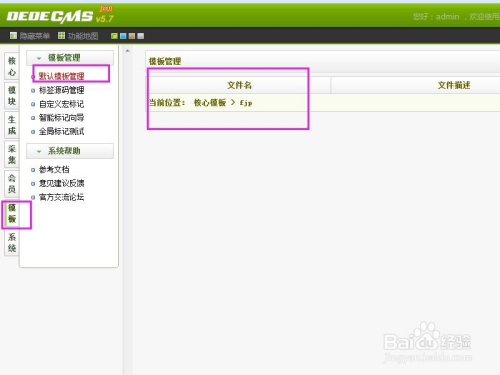Collapse the 系统帮助 menu section
Viewport: 500px width, 375px height.
tap(70, 151)
